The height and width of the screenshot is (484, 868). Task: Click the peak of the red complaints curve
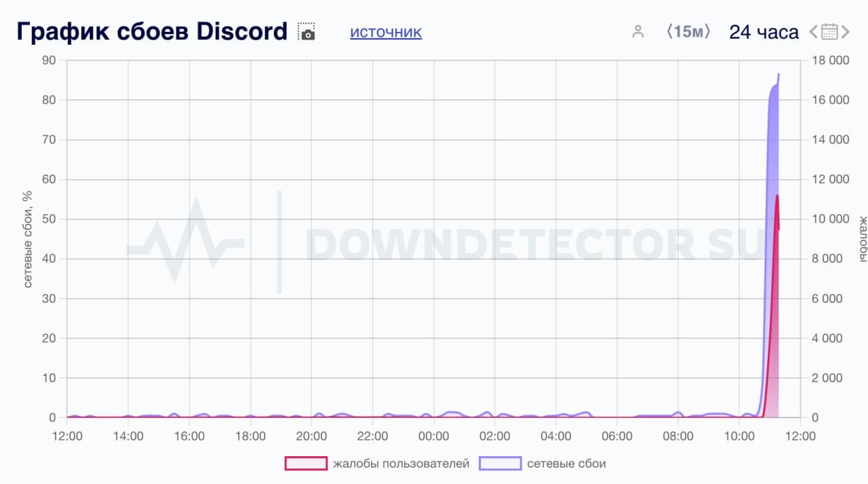point(777,196)
